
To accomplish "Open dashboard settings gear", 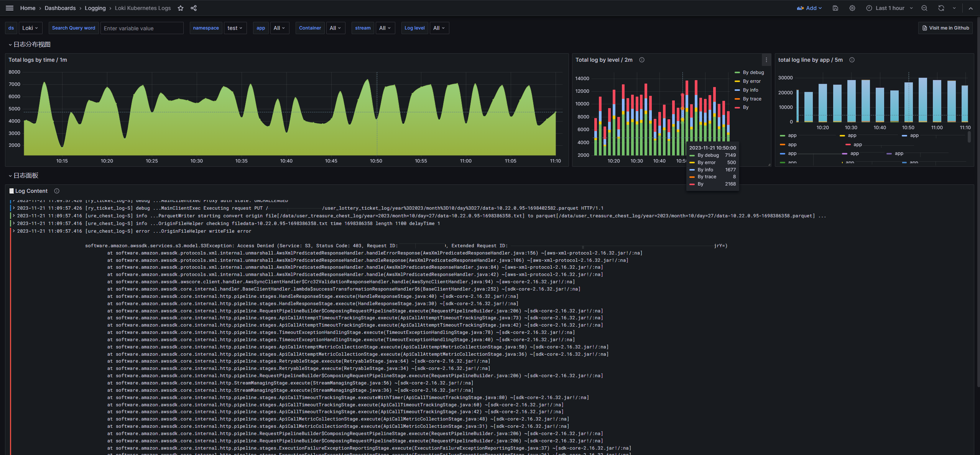I will tap(852, 8).
